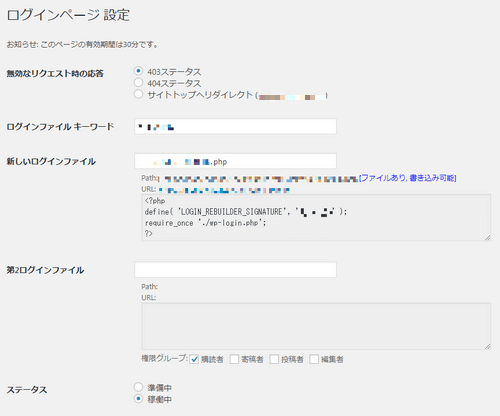The image size is (500, 416).
Task: Click the LOGIN_REBUILDER_SIGNATURE code textarea
Action: 316,218
